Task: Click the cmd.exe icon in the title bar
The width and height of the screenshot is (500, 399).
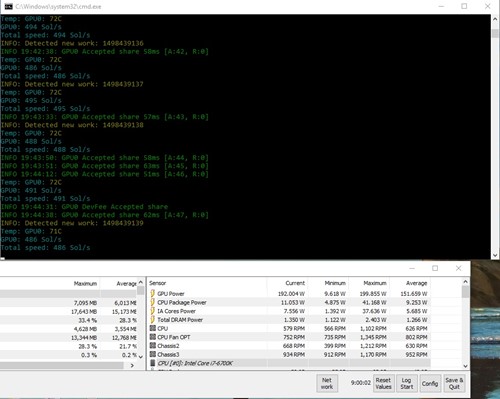Action: click(x=8, y=6)
